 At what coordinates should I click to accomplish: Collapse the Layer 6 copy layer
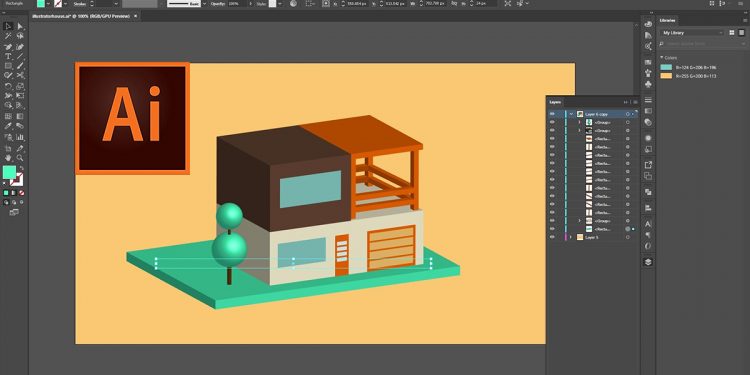(571, 114)
